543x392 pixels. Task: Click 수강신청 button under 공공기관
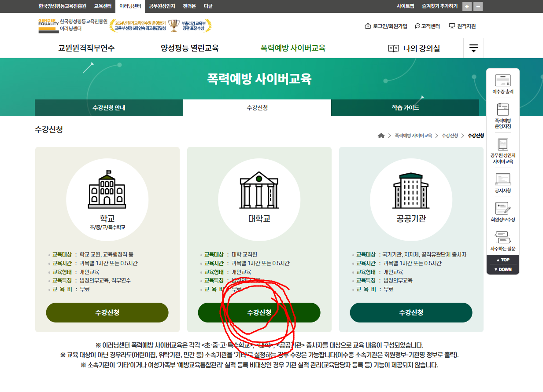[411, 312]
